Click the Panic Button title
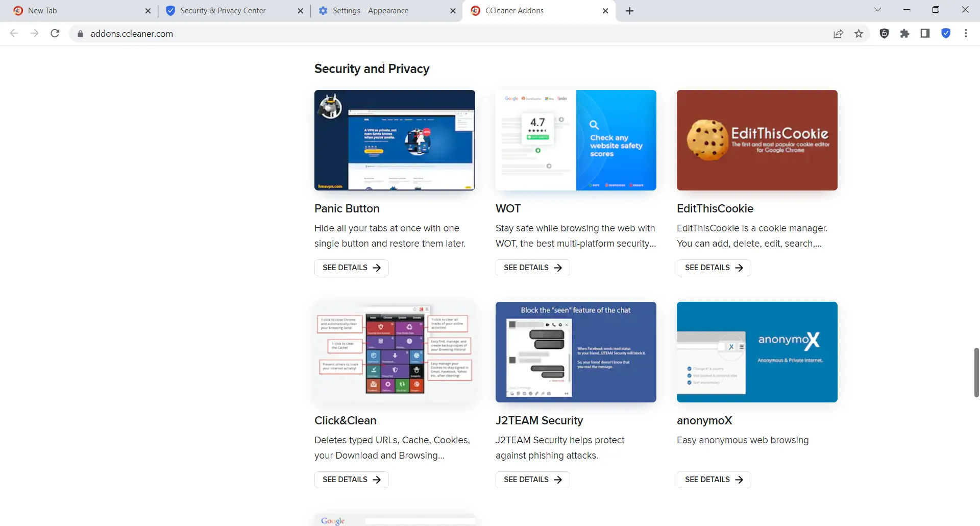Viewport: 980px width, 526px height. click(347, 208)
